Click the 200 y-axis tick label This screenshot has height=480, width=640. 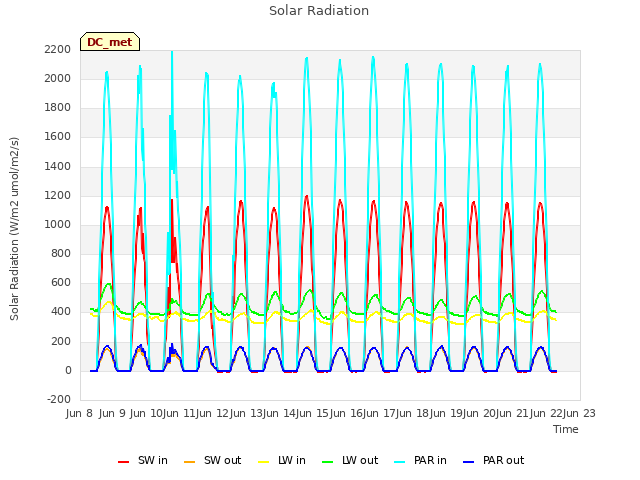tap(61, 341)
